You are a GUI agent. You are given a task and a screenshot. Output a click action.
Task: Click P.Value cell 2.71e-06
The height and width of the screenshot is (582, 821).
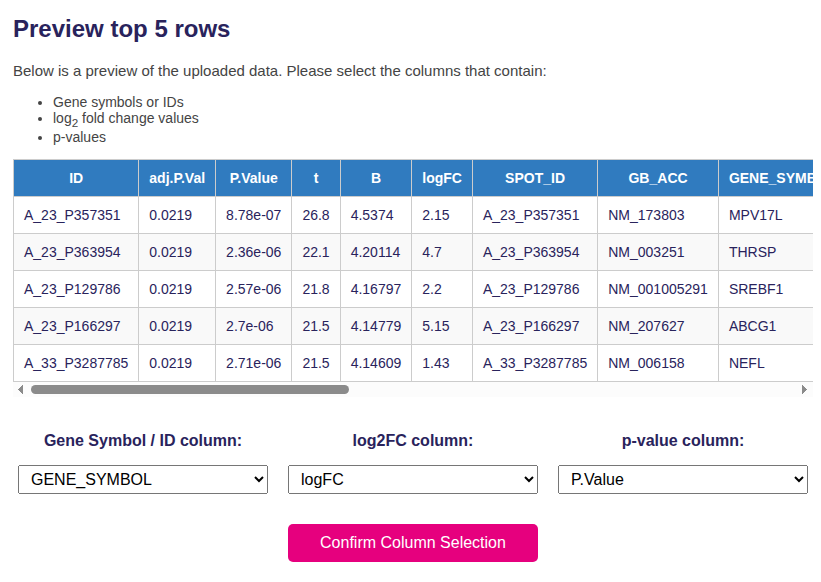click(253, 363)
